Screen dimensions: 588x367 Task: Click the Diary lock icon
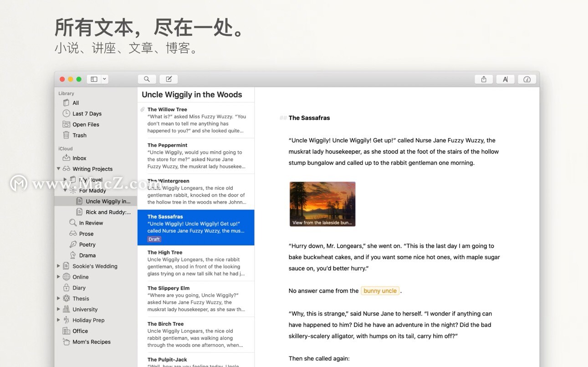[66, 288]
